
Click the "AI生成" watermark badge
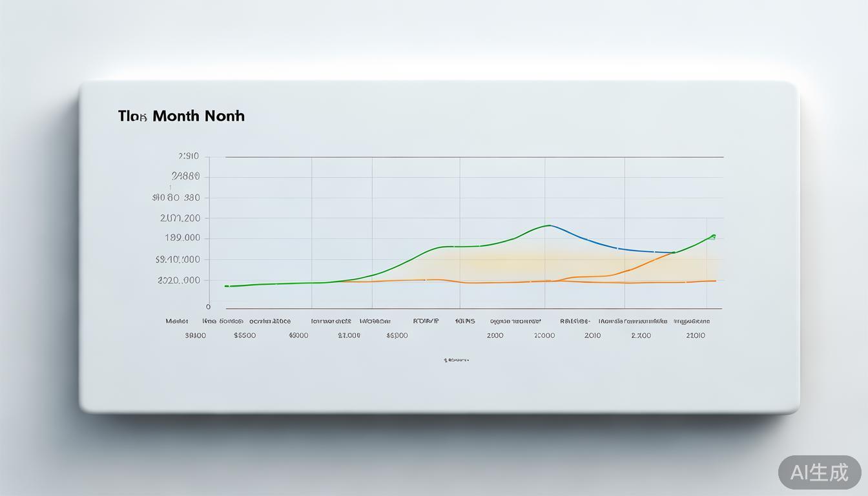(x=819, y=472)
